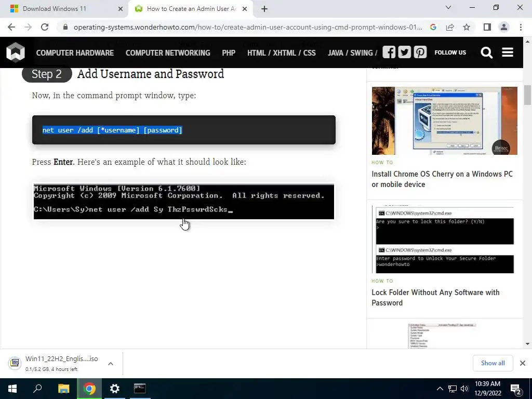Open PHP category
The image size is (532, 399).
coord(229,53)
